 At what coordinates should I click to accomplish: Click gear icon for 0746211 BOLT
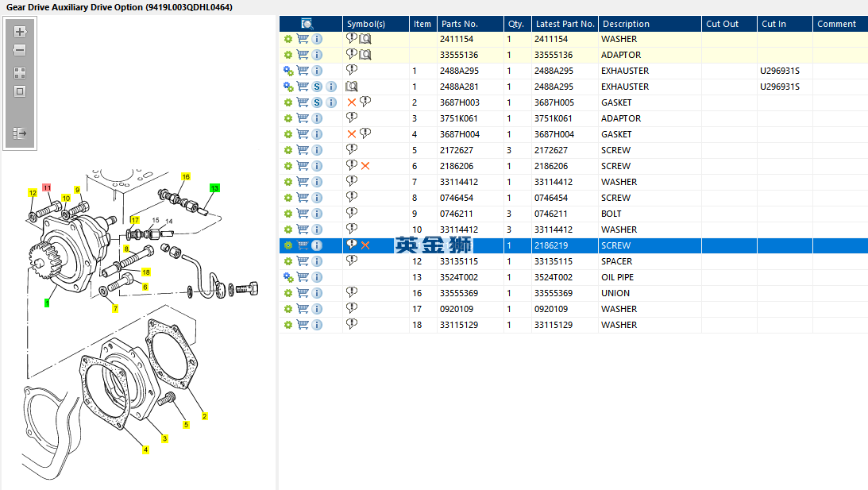click(287, 214)
